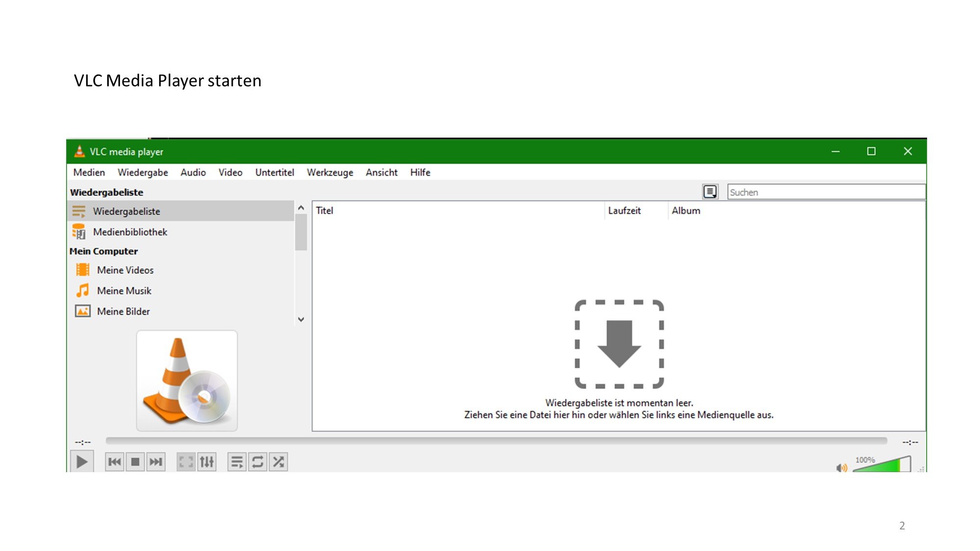Viewport: 980px width, 551px height.
Task: Toggle fullscreen video mode
Action: [x=186, y=462]
